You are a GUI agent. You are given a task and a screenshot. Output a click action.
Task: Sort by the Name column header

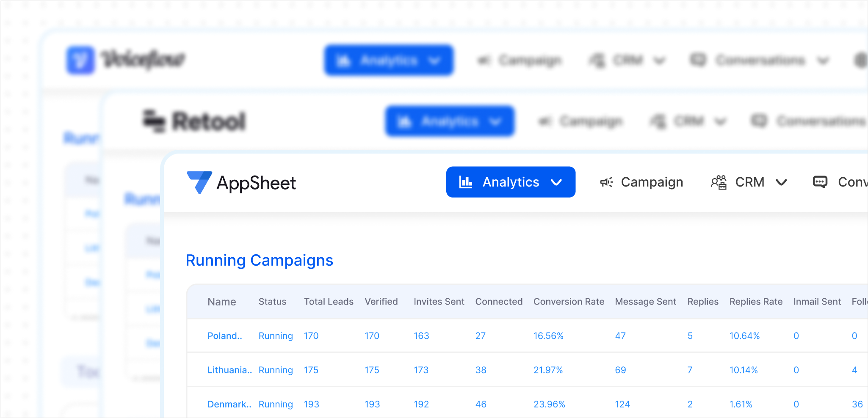(221, 302)
